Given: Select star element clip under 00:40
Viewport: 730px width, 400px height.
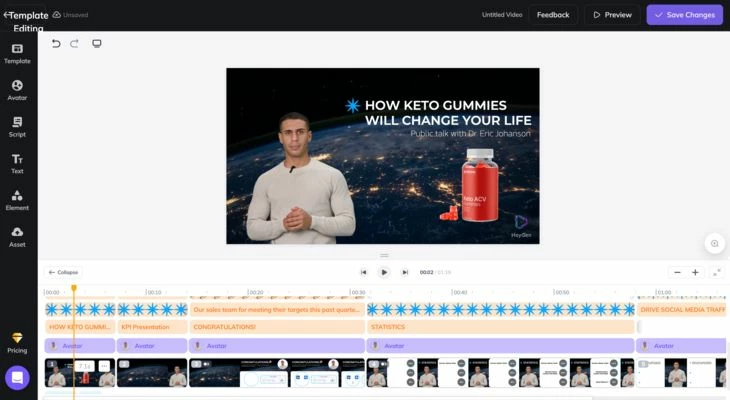Looking at the screenshot, I should (500, 310).
